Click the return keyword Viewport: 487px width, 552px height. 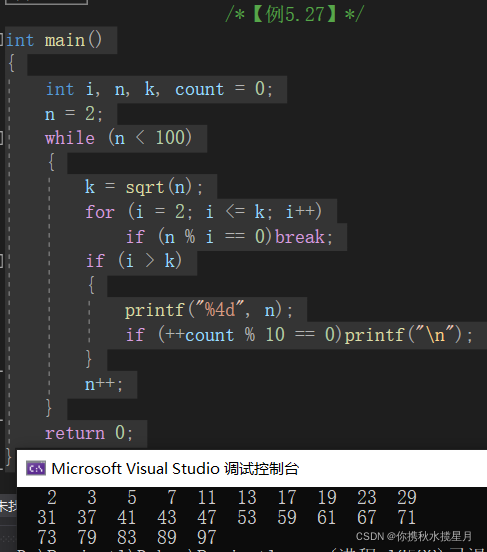pos(75,433)
